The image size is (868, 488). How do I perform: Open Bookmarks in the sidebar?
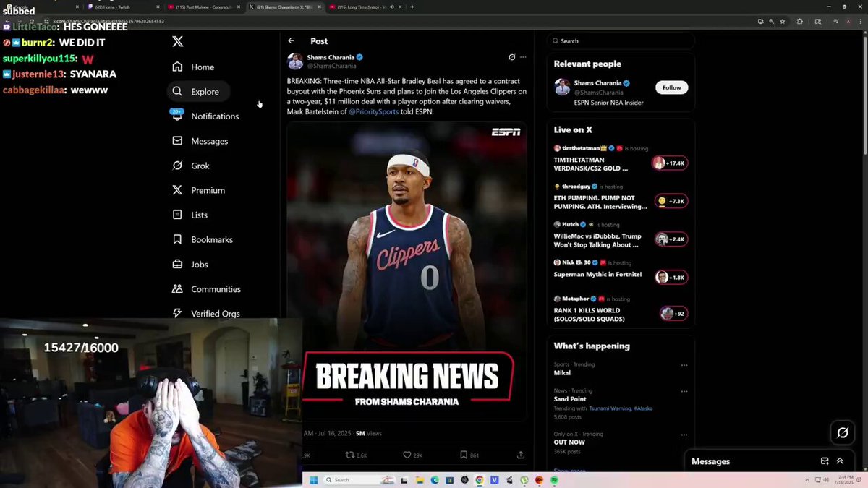(203, 239)
